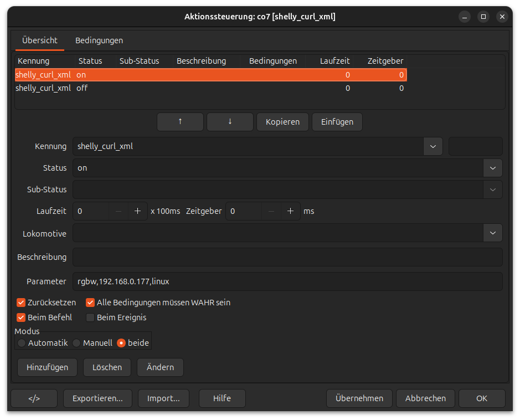Click into the Parameter text field
Viewport: 520px width, 420px height.
click(x=287, y=281)
